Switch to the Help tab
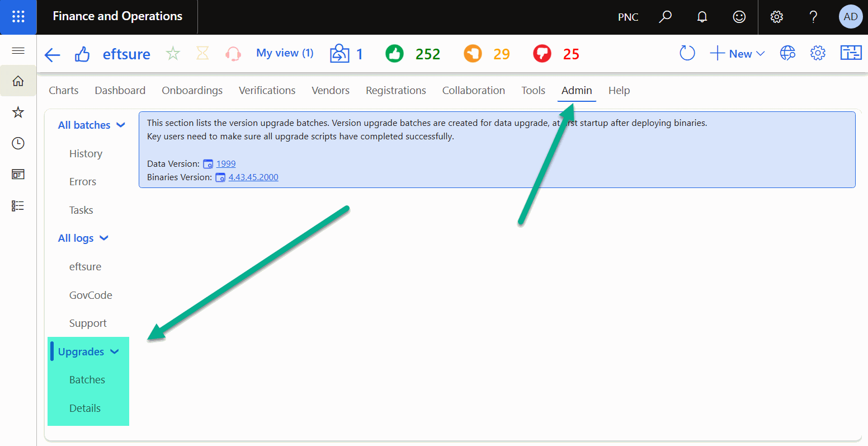This screenshot has height=446, width=868. pos(619,91)
